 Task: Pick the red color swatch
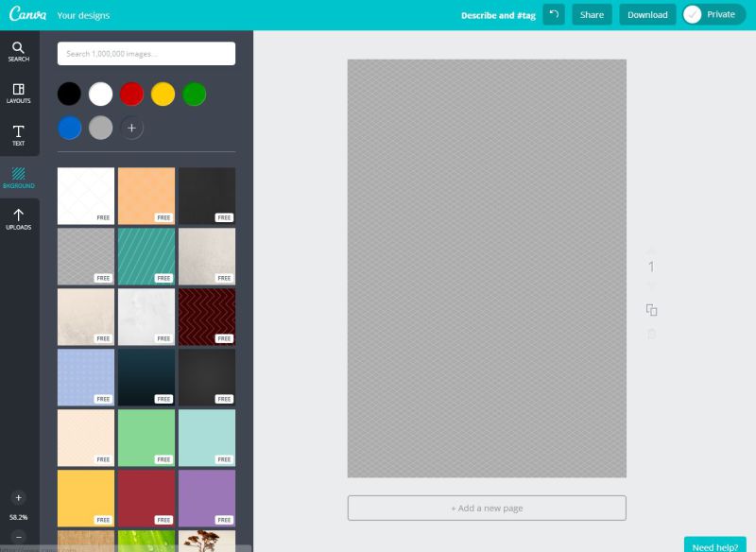(x=131, y=94)
